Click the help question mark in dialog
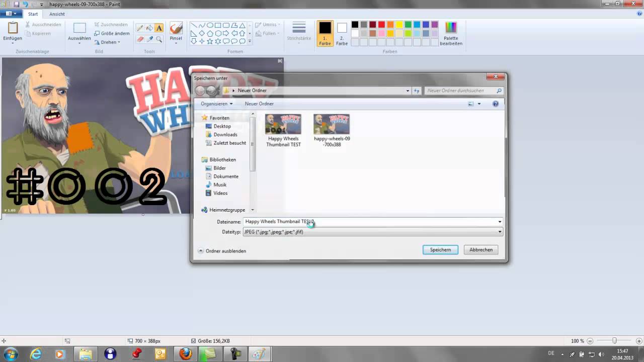This screenshot has width=644, height=362. 496,104
